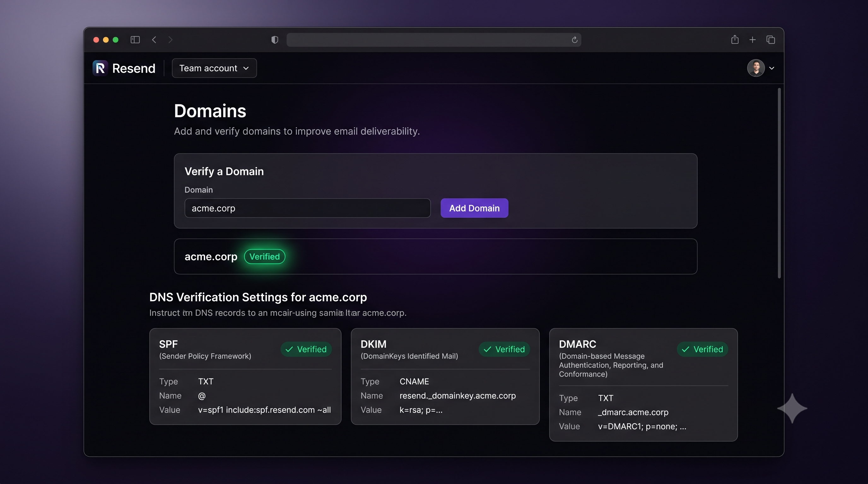Screen dimensions: 868x484
Task: Select the acme.corp domain row
Action: (435, 256)
